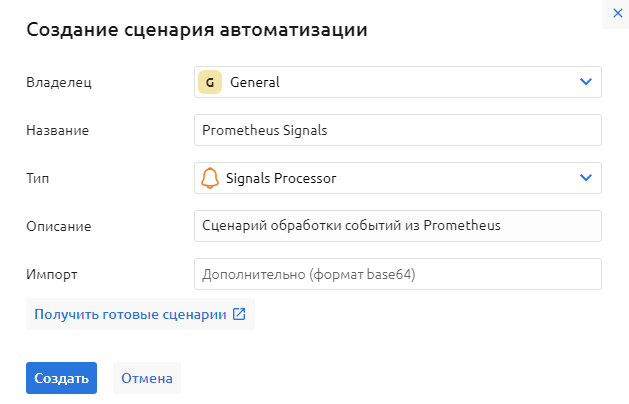
Task: Focus the Название field with Prometheus Signals
Action: click(x=397, y=130)
